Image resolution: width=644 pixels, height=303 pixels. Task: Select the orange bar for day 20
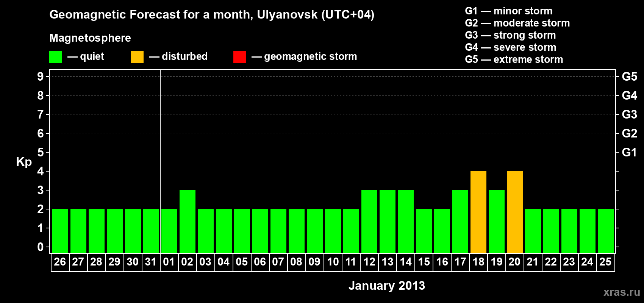pyautogui.click(x=515, y=212)
